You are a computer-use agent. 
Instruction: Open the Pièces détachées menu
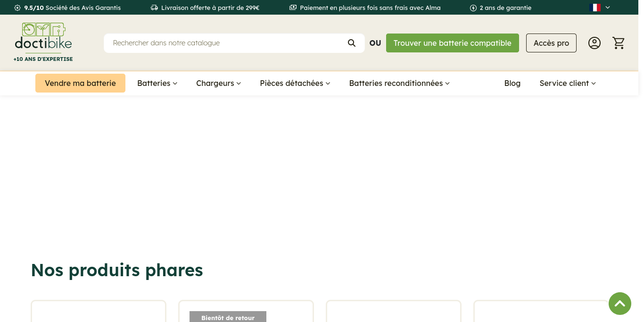pyautogui.click(x=295, y=83)
